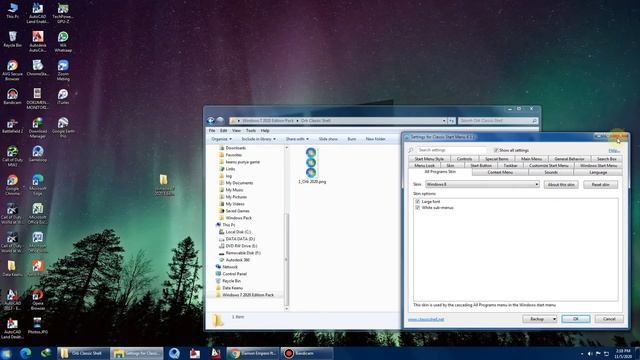Viewport: 640px width, 360px height.
Task: Expand Share with dropdown in Explorer
Action: (x=297, y=139)
